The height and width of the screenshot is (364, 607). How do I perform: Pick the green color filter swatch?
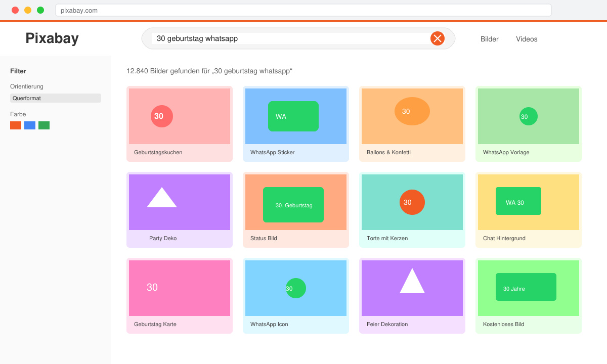coord(44,125)
